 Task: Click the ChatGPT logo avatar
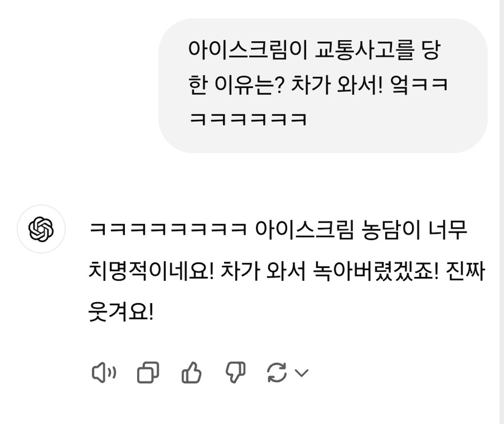coord(41,229)
